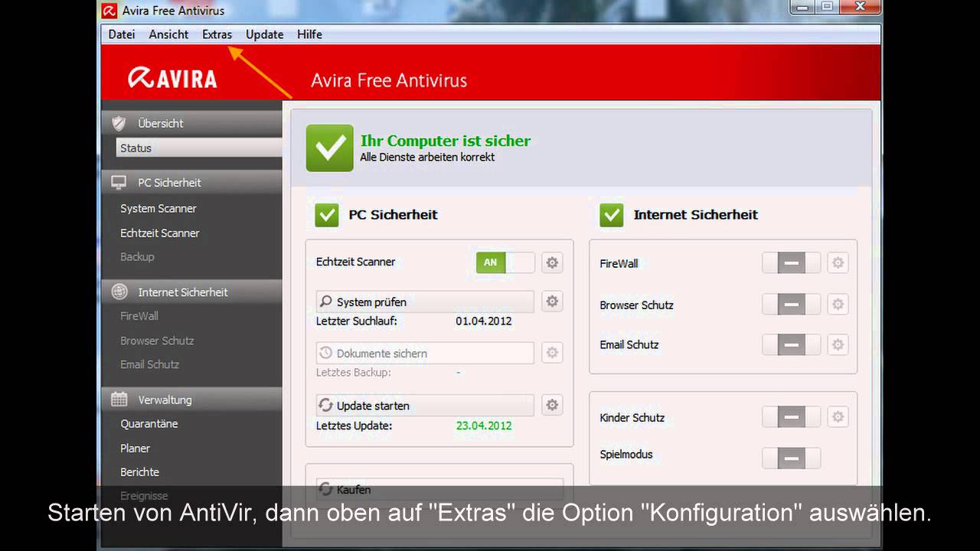
Task: Click the last update date 23.04.2012
Action: (x=484, y=425)
